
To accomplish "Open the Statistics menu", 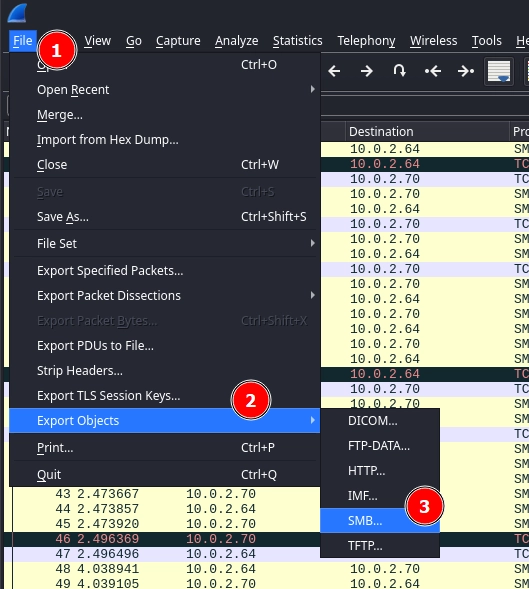I will click(x=298, y=41).
